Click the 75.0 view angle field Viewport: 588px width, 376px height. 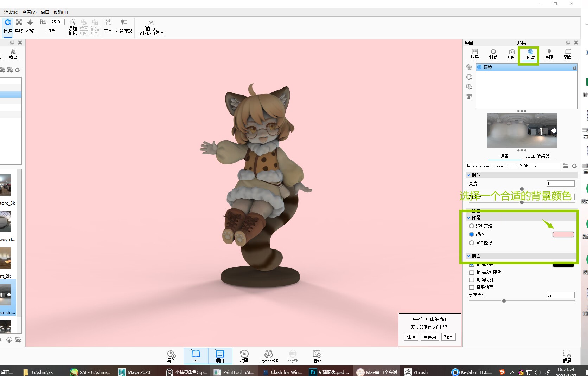[57, 22]
